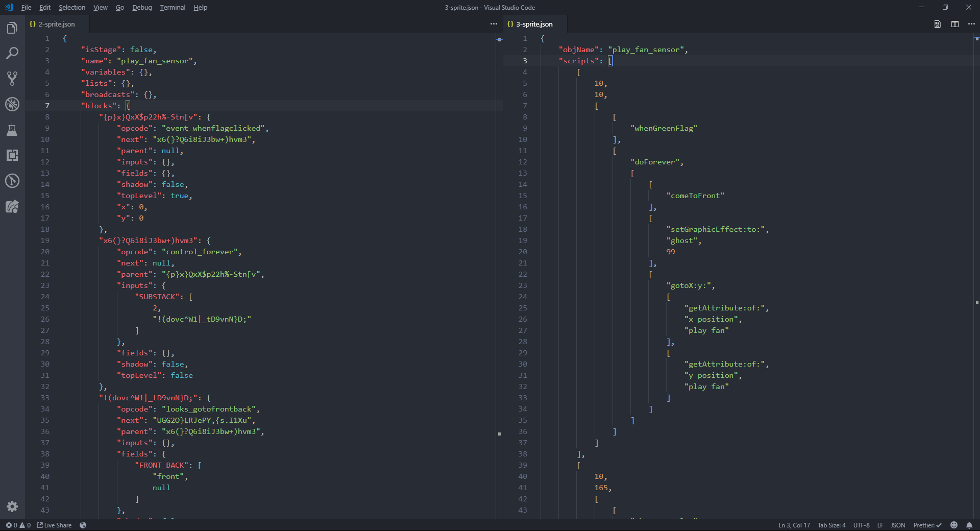The image size is (980, 531).
Task: Click the binary file icon in editor toolbar
Action: [x=937, y=24]
